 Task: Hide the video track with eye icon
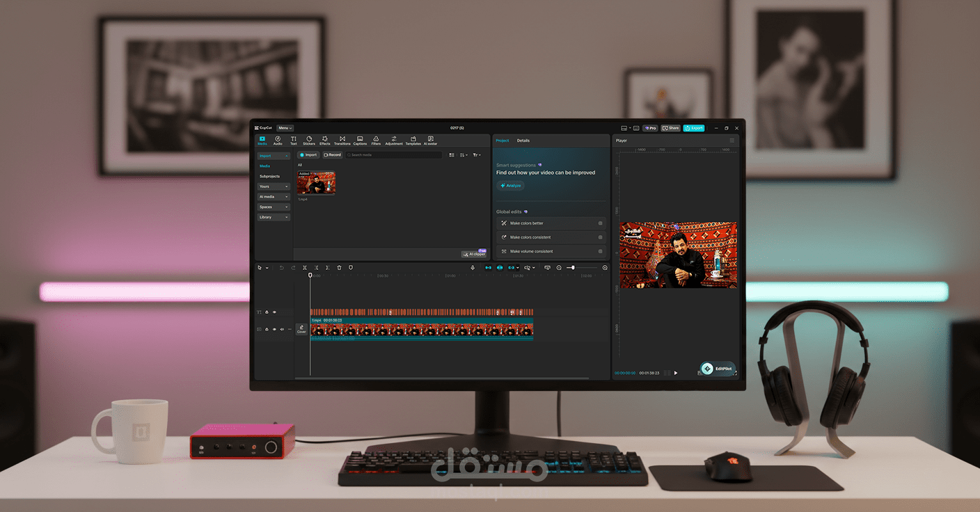click(x=274, y=329)
